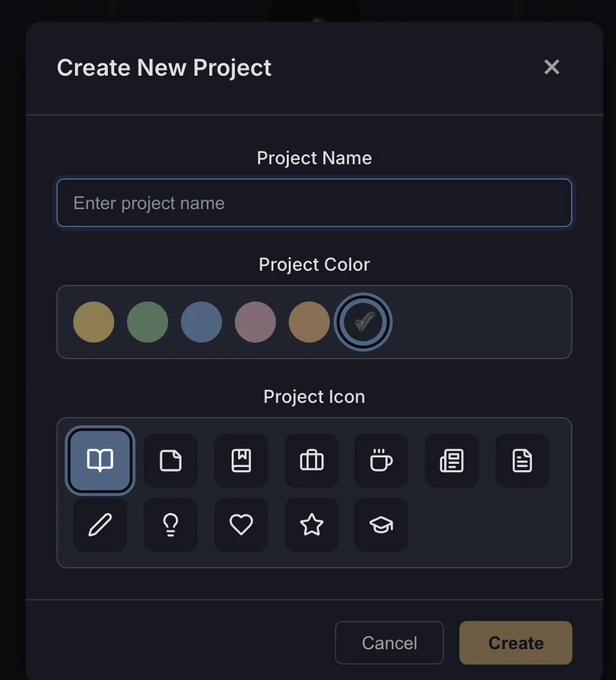The height and width of the screenshot is (680, 616).
Task: Select the blue project color
Action: pyautogui.click(x=201, y=322)
